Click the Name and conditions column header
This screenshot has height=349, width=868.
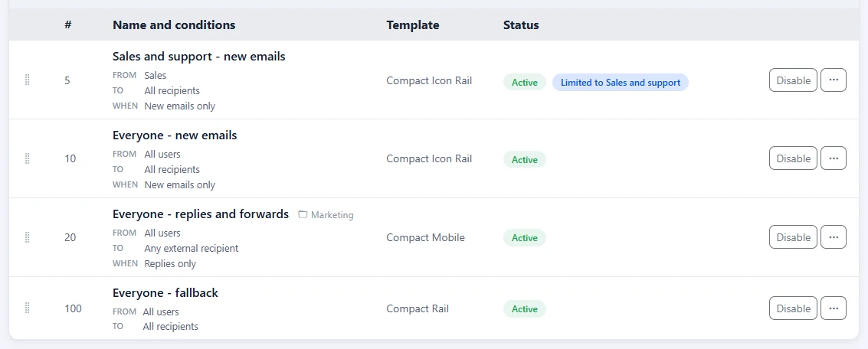(174, 25)
